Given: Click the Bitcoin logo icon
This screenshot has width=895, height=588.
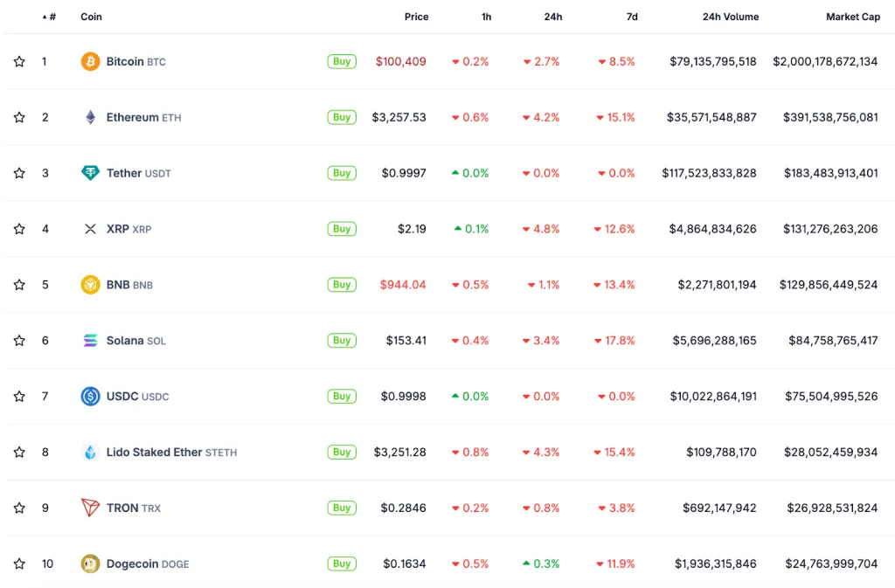Looking at the screenshot, I should (90, 61).
